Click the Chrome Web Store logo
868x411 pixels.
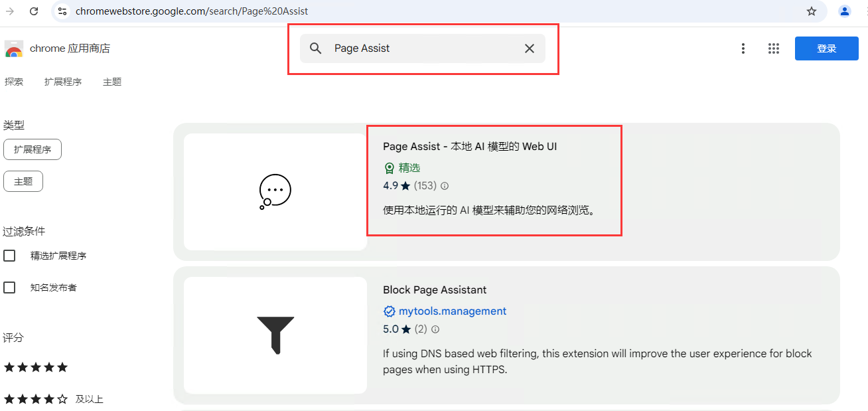coord(14,49)
